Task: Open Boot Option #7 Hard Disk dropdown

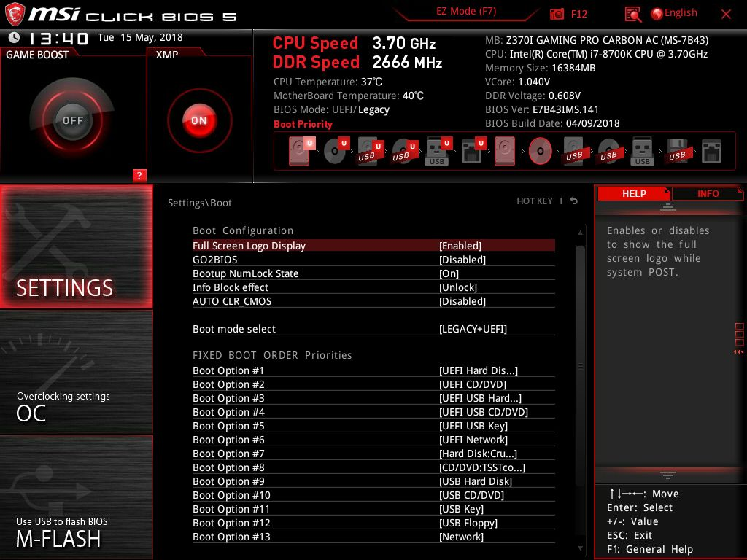Action: [x=373, y=454]
